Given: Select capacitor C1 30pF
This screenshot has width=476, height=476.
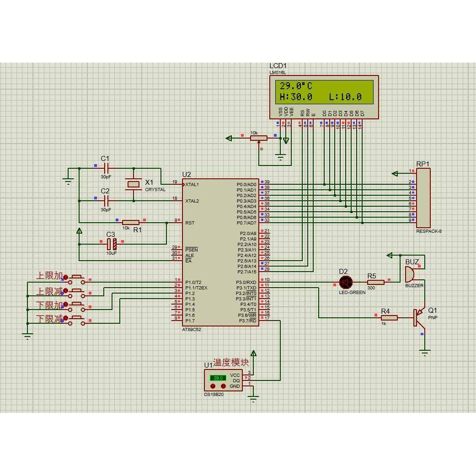Looking at the screenshot, I should coord(106,168).
